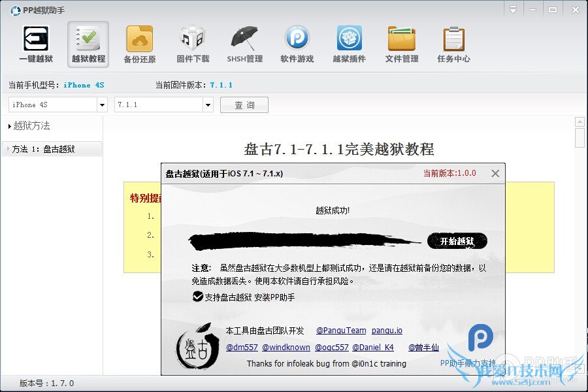This screenshot has width=588, height=392.
Task: Open the 固件下载 firmware download tool
Action: 192,44
